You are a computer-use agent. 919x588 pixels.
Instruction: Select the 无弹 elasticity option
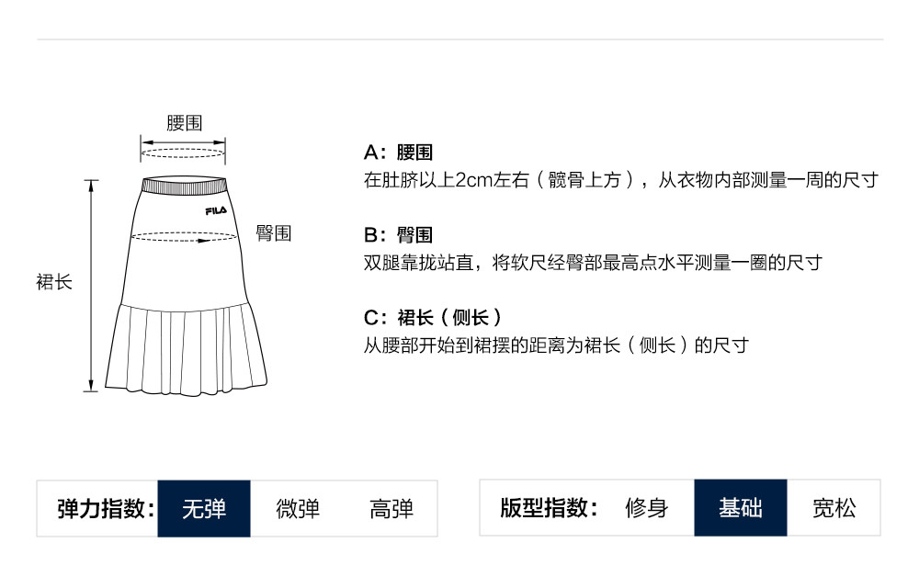tap(204, 508)
